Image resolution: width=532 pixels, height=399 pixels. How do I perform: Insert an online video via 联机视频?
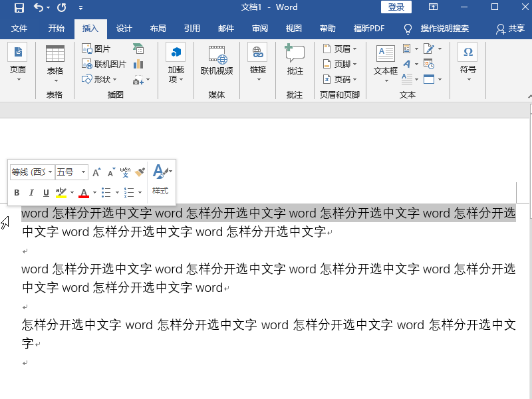point(217,61)
